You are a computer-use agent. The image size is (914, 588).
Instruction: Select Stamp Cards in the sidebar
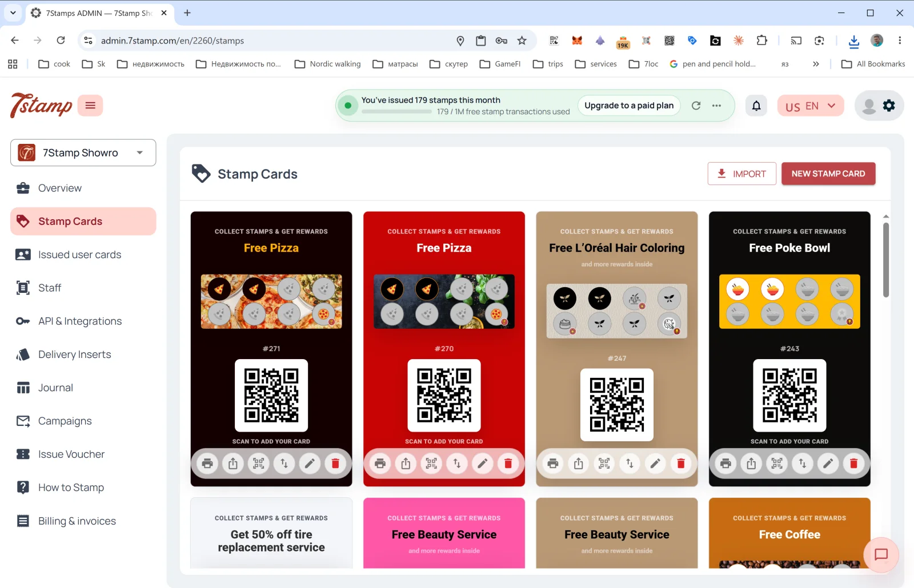click(83, 221)
